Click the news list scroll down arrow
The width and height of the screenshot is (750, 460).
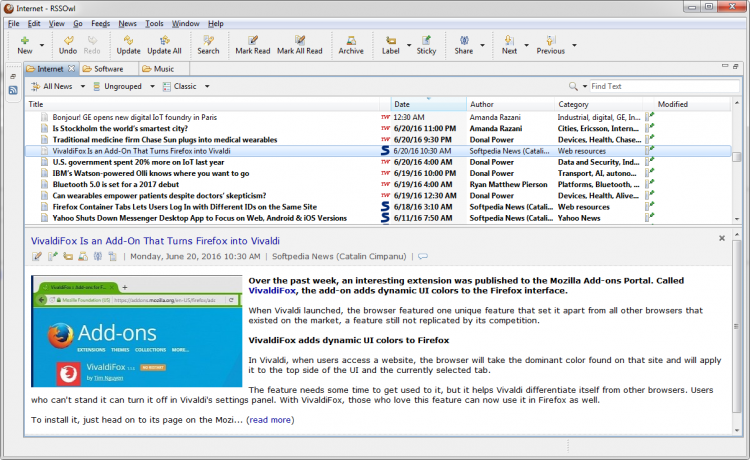pos(737,219)
